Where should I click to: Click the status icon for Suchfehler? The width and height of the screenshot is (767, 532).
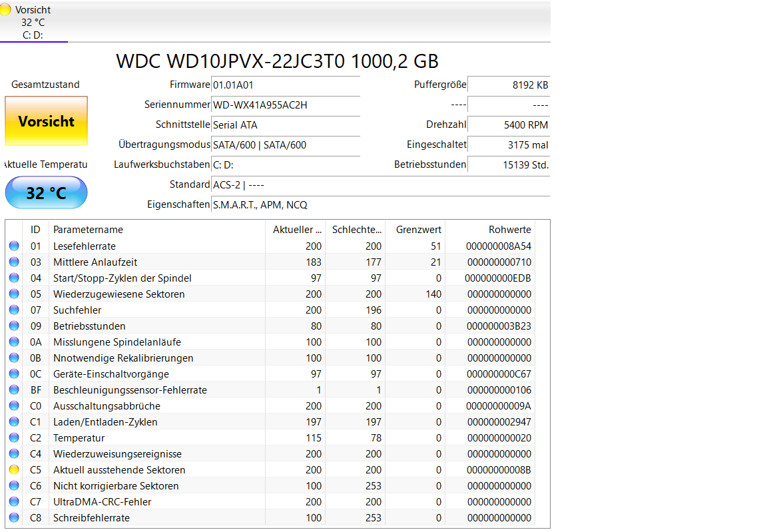14,310
